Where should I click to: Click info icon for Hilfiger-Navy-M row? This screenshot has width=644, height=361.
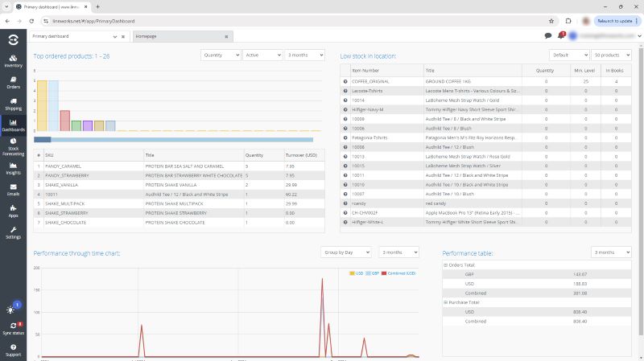coord(345,109)
